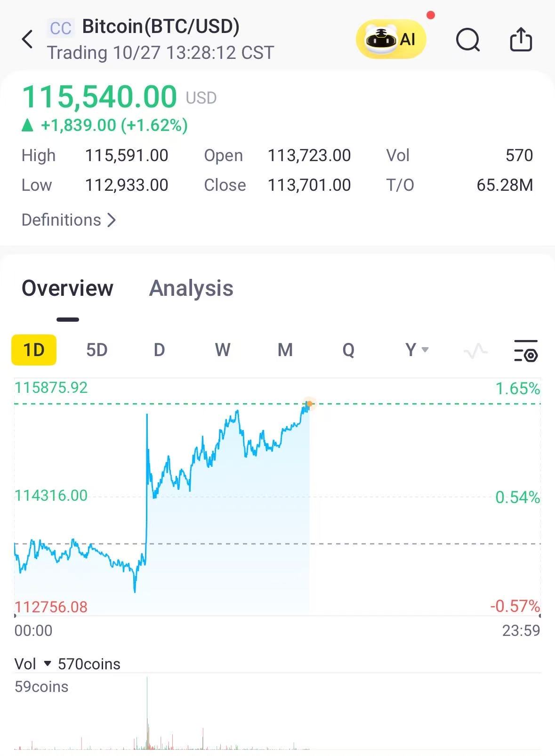555x756 pixels.
Task: Select the M monthly timeframe button
Action: coord(285,350)
